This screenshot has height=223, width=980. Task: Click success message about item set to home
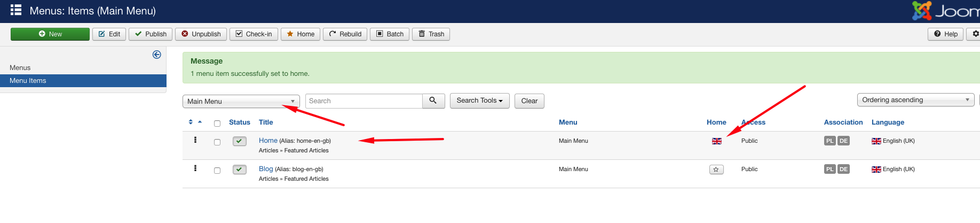250,74
